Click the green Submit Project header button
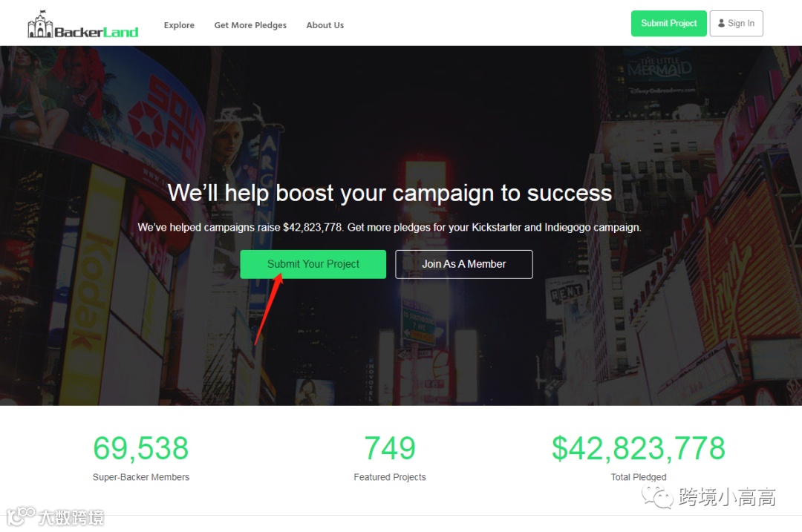The width and height of the screenshot is (802, 532). click(x=668, y=24)
